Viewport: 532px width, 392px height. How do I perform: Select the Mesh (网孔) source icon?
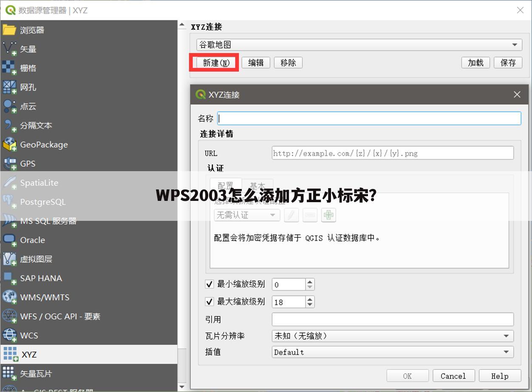[9, 87]
